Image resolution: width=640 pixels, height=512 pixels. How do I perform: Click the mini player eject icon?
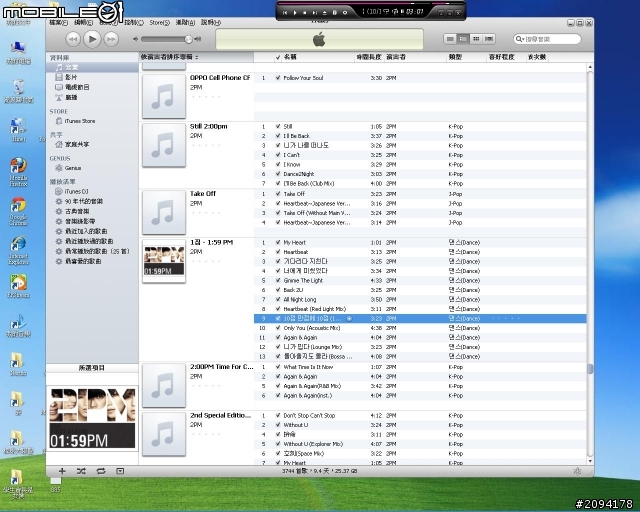click(x=325, y=13)
